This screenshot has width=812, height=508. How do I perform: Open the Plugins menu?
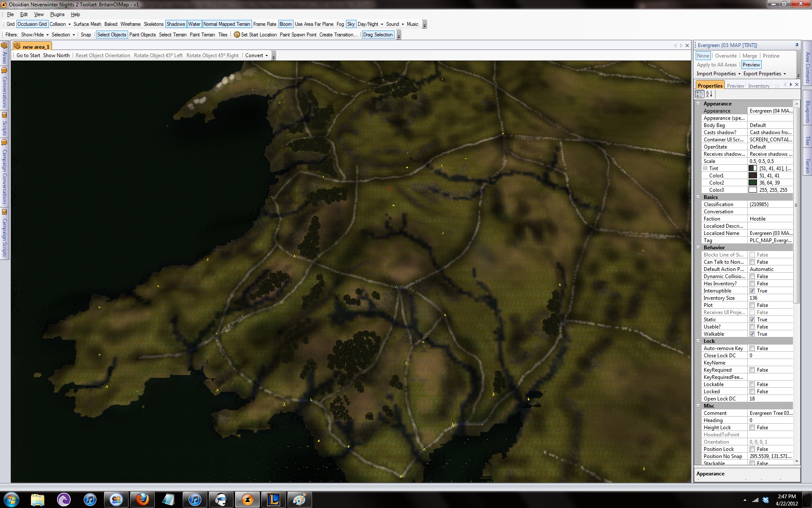pos(57,14)
